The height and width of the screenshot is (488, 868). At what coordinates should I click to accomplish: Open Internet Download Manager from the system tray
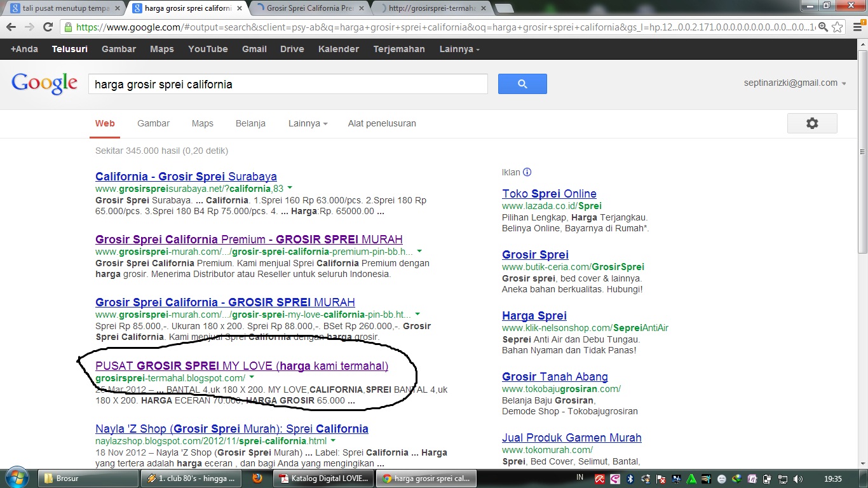click(736, 480)
